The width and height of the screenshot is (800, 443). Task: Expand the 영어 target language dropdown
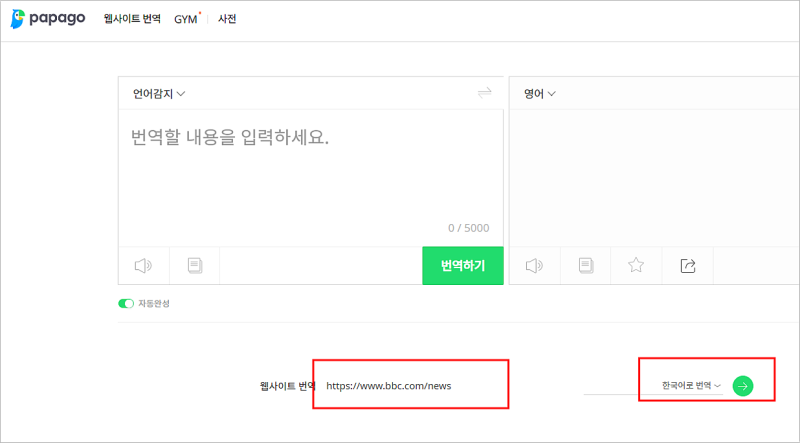point(540,94)
